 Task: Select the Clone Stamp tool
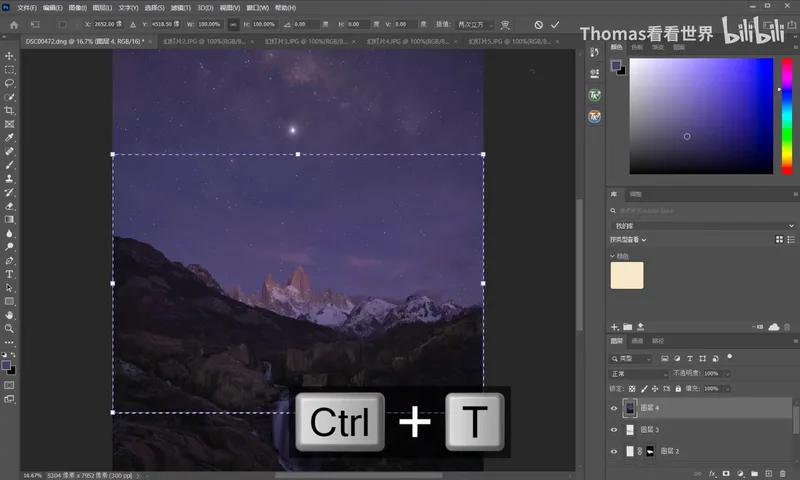coord(9,179)
